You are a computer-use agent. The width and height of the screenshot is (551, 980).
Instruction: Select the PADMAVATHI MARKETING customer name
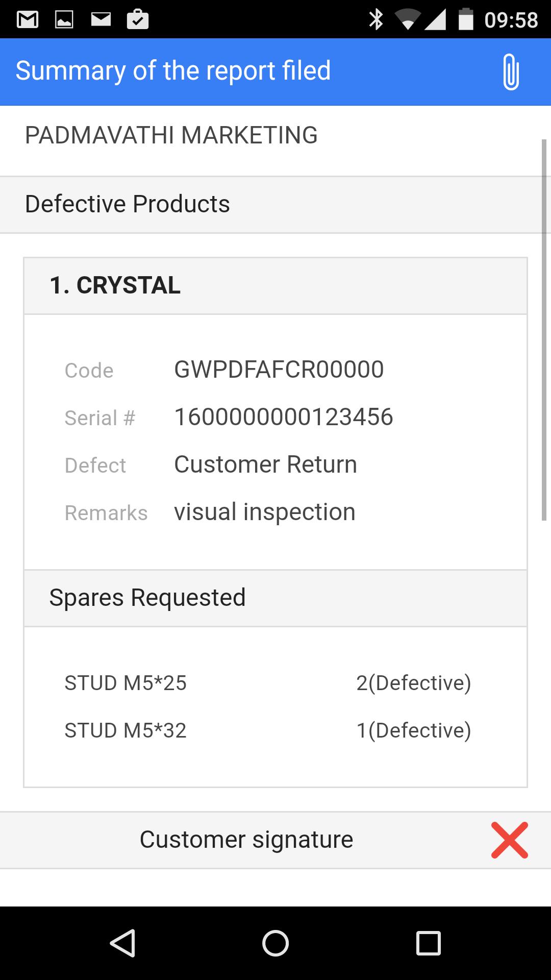coord(171,135)
